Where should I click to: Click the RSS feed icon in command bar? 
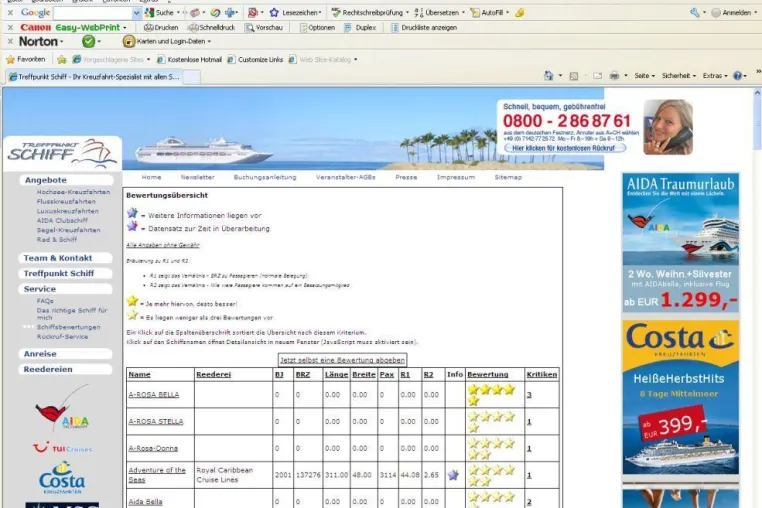(574, 76)
